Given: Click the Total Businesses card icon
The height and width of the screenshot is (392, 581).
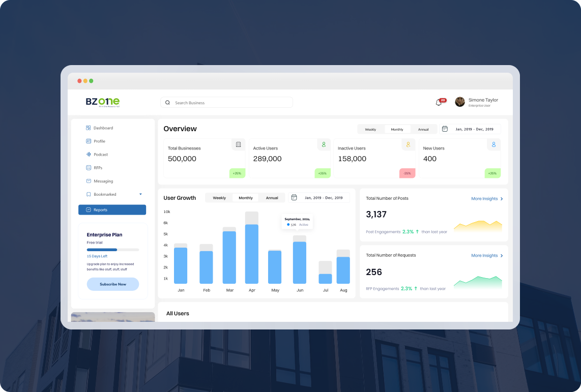Looking at the screenshot, I should (238, 144).
